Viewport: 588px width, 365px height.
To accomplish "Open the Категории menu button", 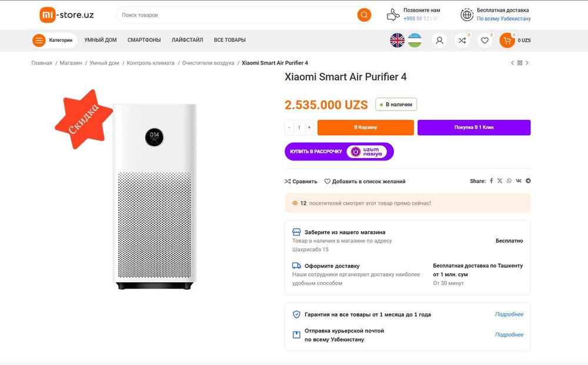I will point(54,41).
